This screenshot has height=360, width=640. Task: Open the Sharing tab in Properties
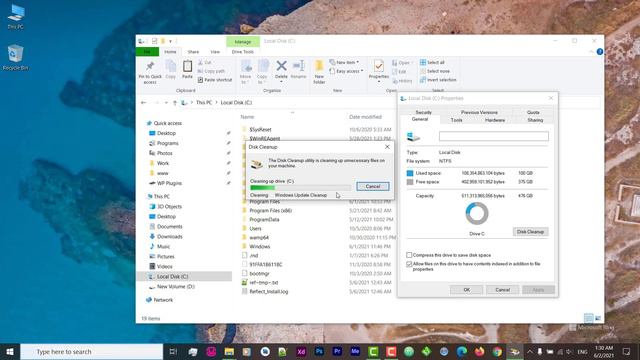[x=535, y=120]
